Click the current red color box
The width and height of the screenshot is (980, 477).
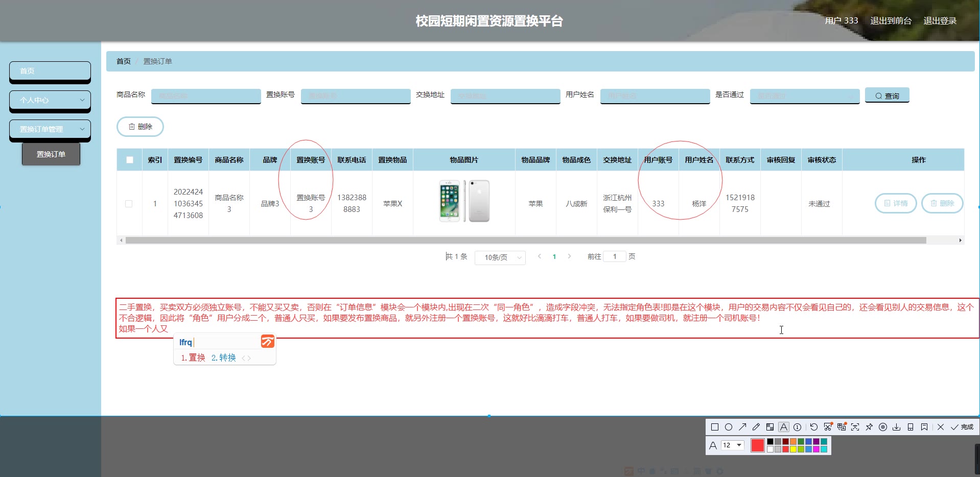coord(758,445)
